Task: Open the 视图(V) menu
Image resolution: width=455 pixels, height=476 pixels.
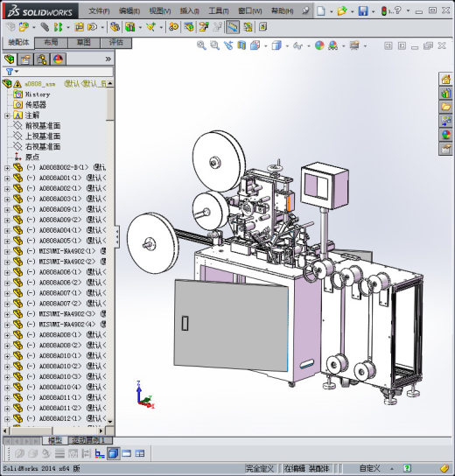Action: [160, 11]
